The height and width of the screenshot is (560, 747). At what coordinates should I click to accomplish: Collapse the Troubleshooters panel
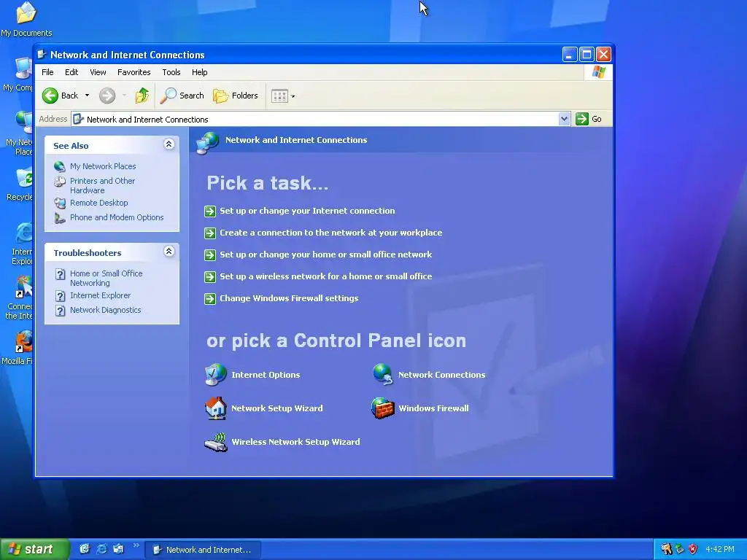(x=169, y=251)
